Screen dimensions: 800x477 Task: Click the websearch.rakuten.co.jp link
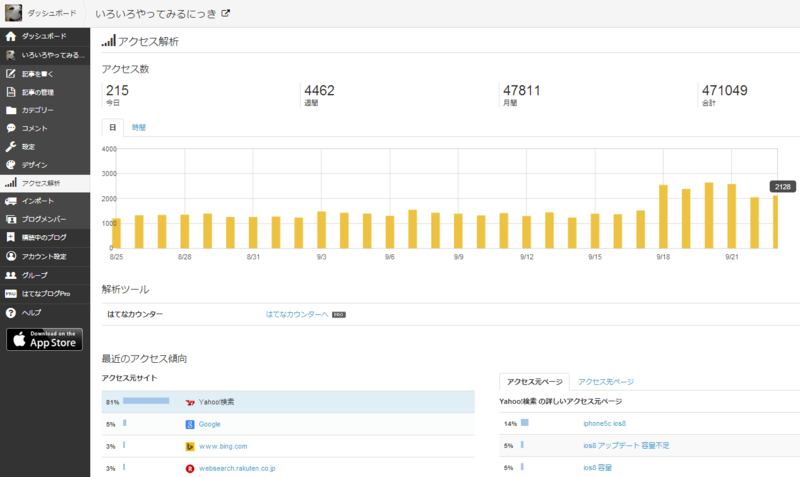pos(237,468)
